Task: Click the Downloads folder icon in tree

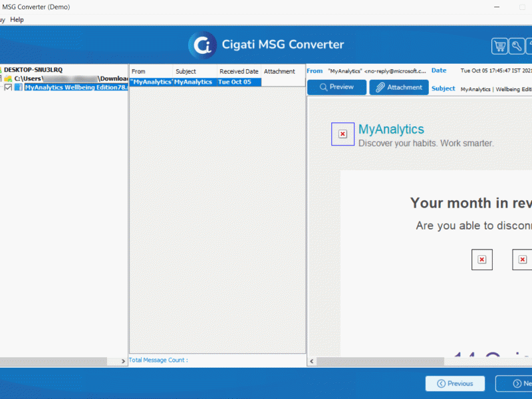Action: 8,78
